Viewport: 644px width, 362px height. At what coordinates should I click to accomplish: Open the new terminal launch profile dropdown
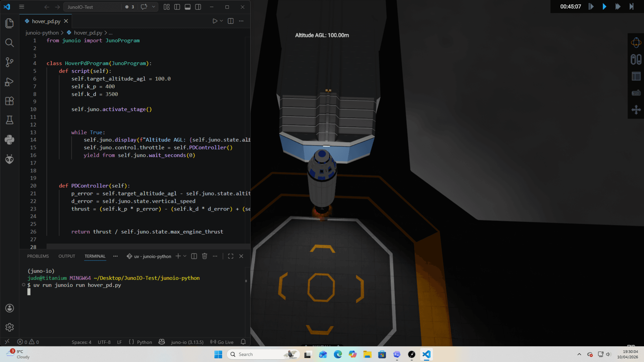[x=185, y=256]
